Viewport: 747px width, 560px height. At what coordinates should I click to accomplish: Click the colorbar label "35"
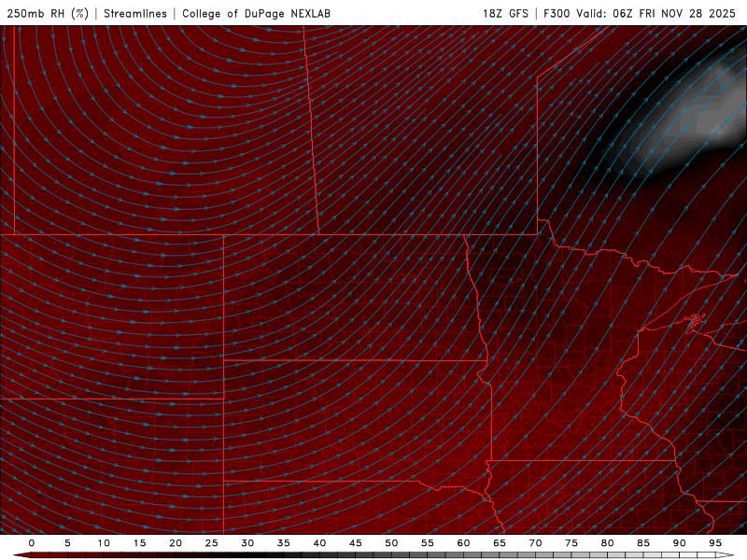tap(284, 543)
